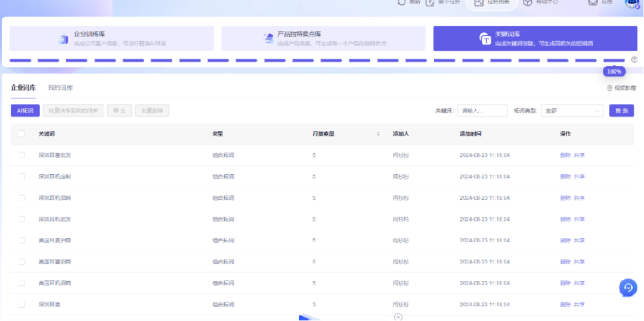Click the 月搜索量 column header
The image size is (644, 321).
pyautogui.click(x=323, y=134)
